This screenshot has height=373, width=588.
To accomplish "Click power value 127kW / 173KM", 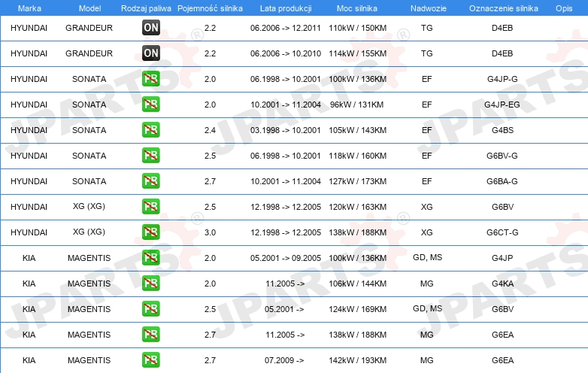I will coord(357,181).
